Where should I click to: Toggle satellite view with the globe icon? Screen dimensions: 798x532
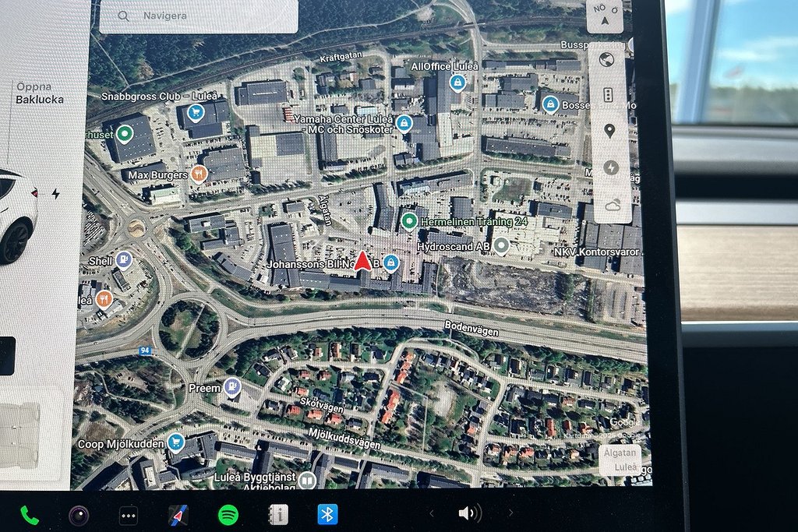[x=606, y=60]
